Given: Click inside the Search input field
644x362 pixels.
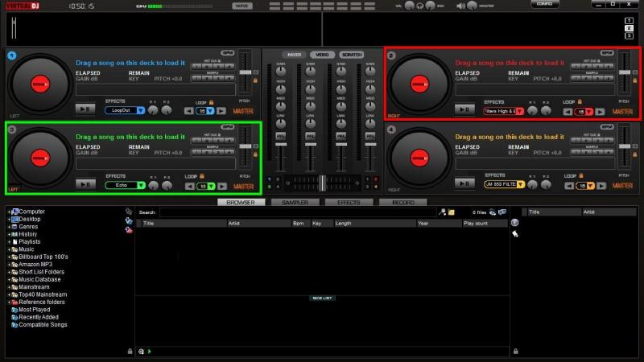Looking at the screenshot, I should click(x=298, y=212).
